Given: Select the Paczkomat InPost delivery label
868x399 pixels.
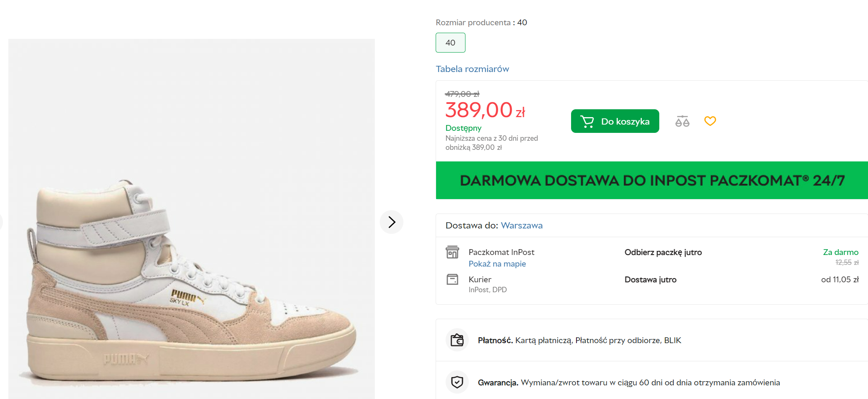Looking at the screenshot, I should click(x=501, y=252).
